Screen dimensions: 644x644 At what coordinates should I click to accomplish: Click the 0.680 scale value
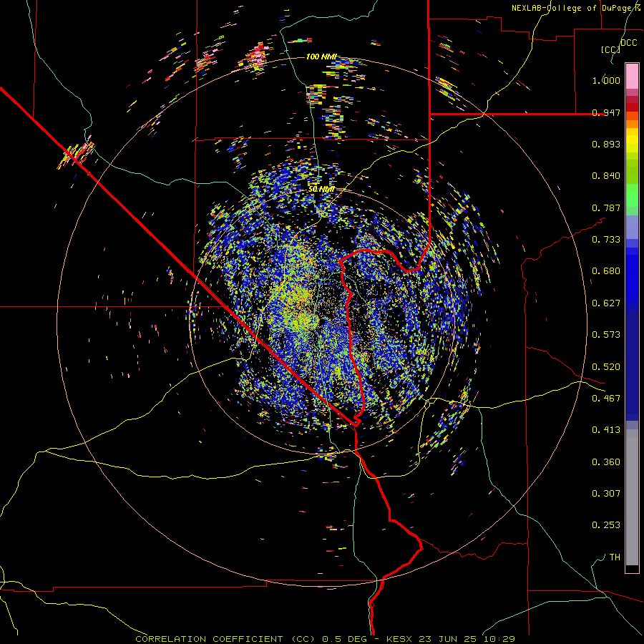(606, 271)
